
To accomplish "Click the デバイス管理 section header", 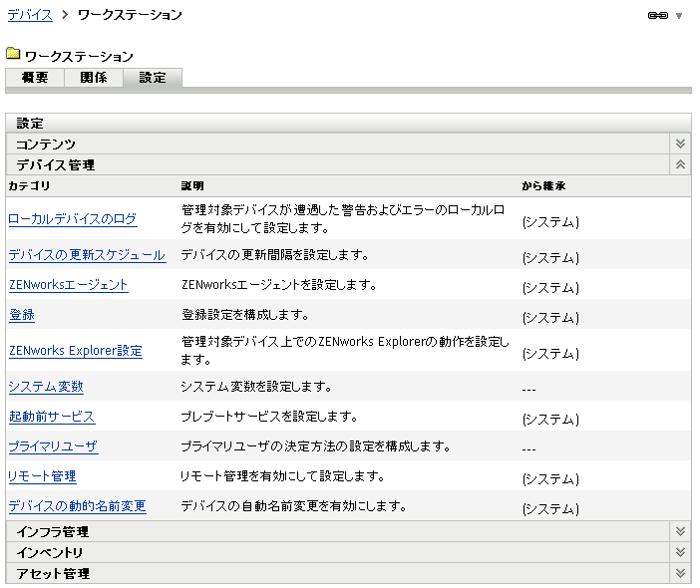I will point(338,164).
